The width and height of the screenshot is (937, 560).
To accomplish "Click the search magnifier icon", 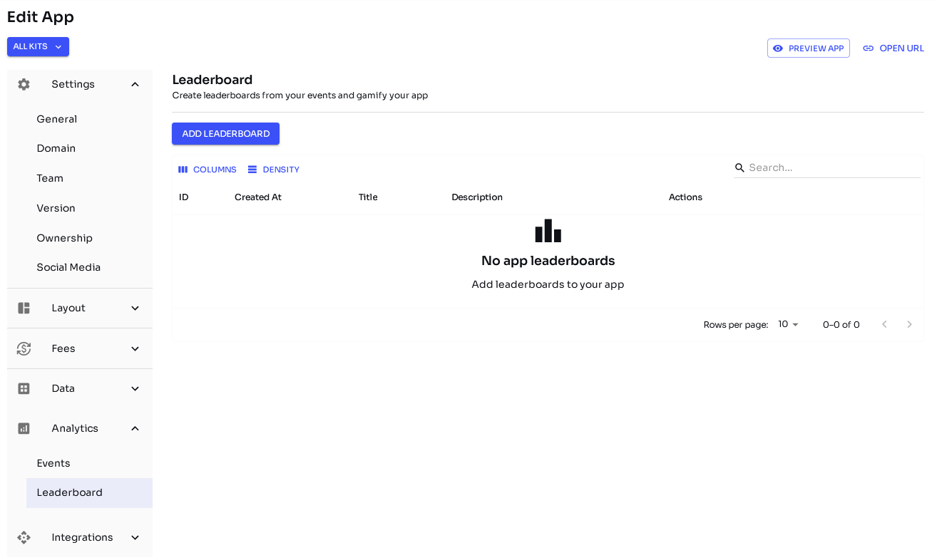I will (x=739, y=168).
